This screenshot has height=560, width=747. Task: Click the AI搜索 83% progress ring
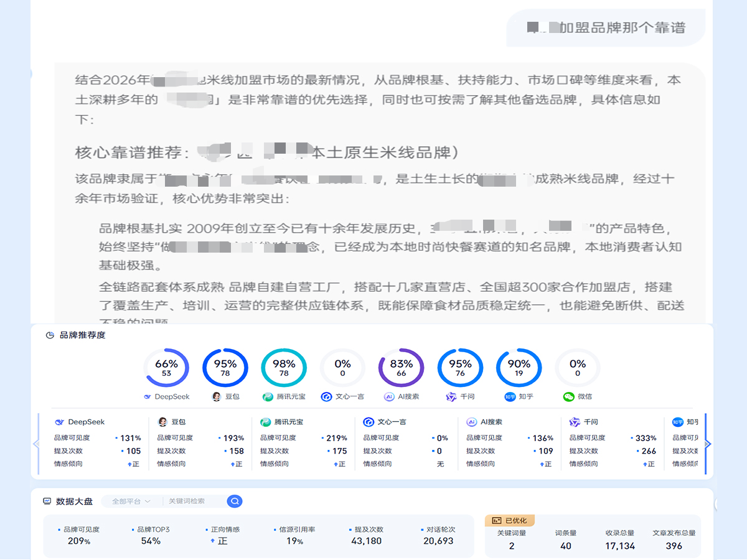tap(402, 368)
